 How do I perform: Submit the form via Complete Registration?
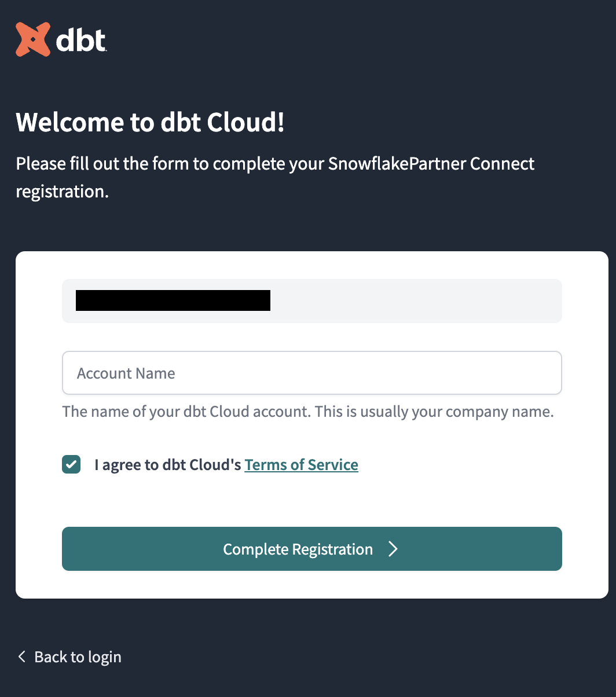[x=311, y=548]
